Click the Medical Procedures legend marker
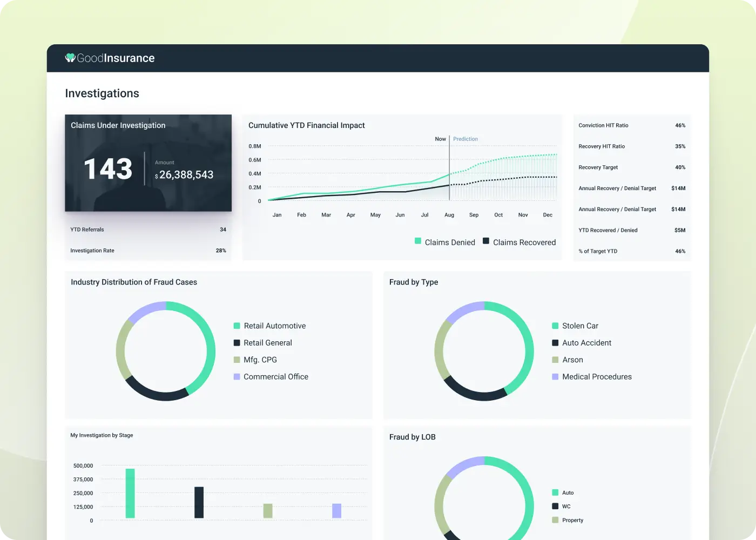The width and height of the screenshot is (756, 540). coord(555,376)
